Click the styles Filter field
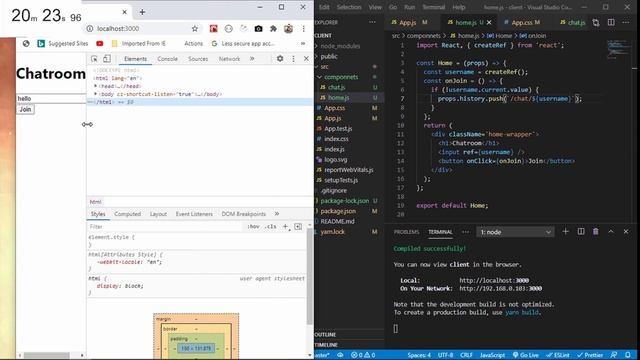 coord(165,227)
